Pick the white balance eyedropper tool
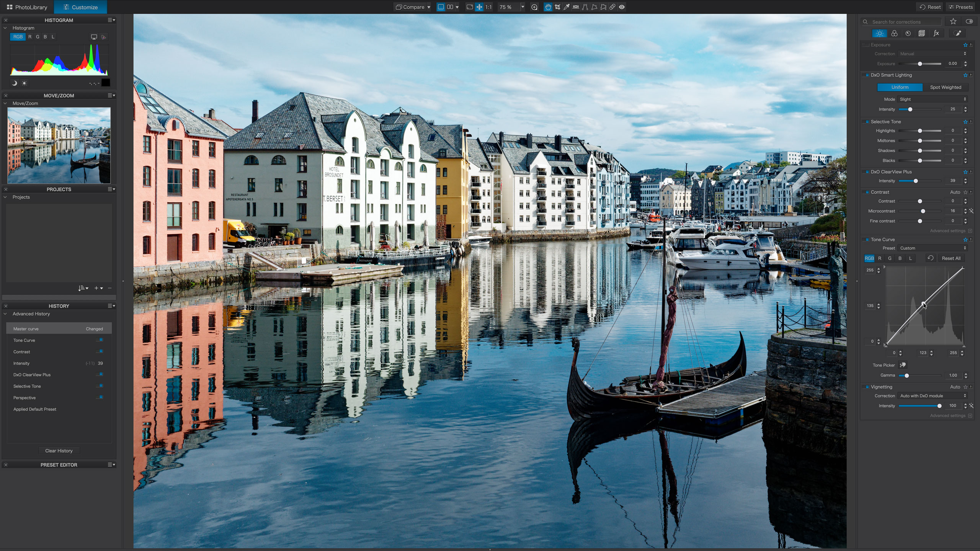This screenshot has width=980, height=551. coord(567,7)
